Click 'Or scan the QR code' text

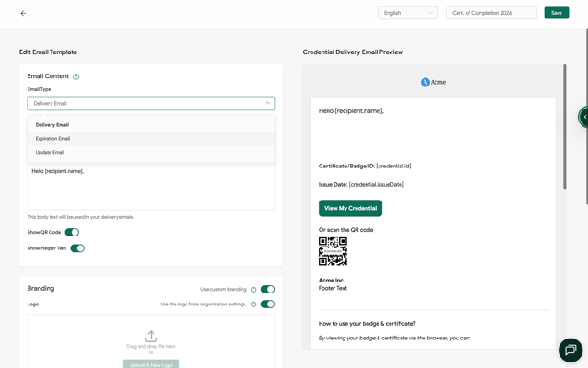[345, 230]
